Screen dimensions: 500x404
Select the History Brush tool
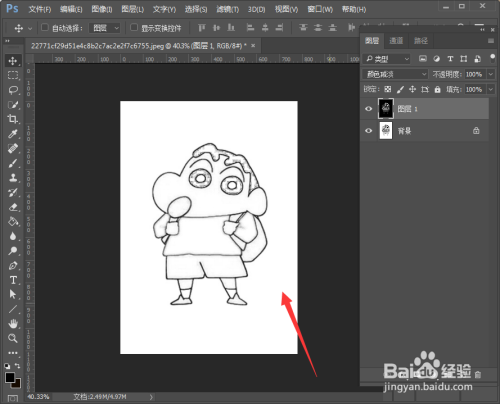pyautogui.click(x=13, y=192)
